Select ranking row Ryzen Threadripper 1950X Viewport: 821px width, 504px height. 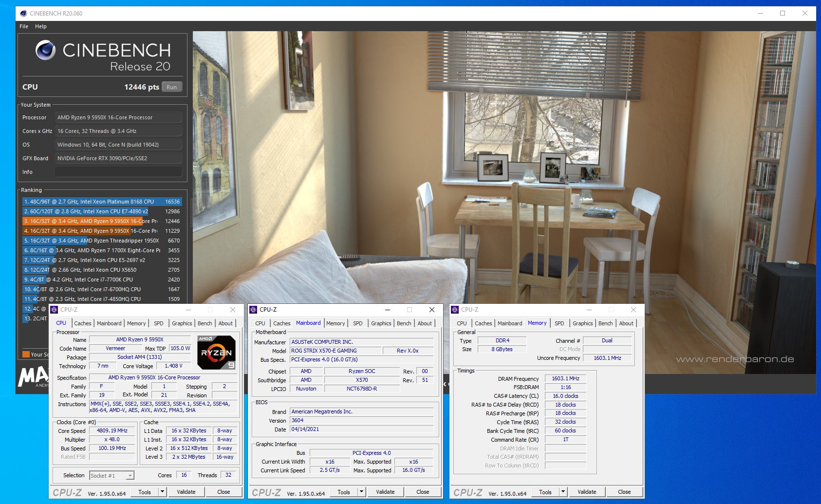point(102,241)
